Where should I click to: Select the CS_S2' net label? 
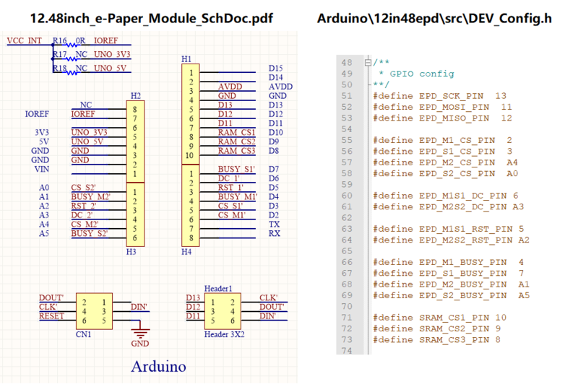[x=84, y=188]
